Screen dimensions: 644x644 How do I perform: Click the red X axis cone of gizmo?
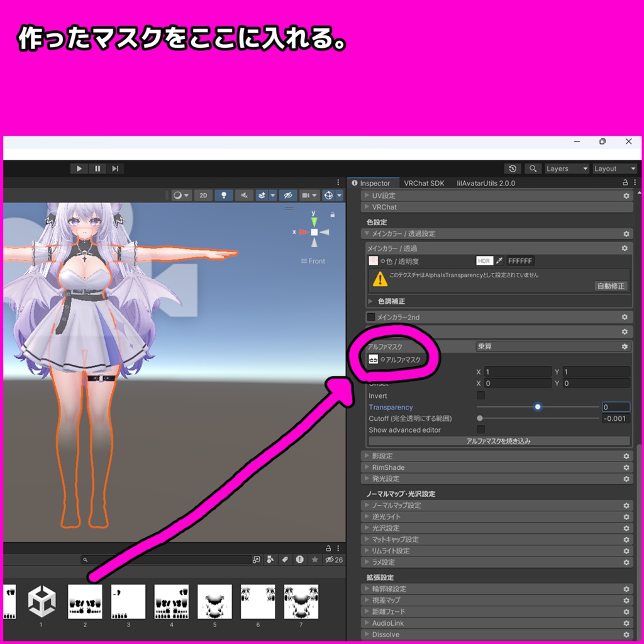tap(304, 232)
